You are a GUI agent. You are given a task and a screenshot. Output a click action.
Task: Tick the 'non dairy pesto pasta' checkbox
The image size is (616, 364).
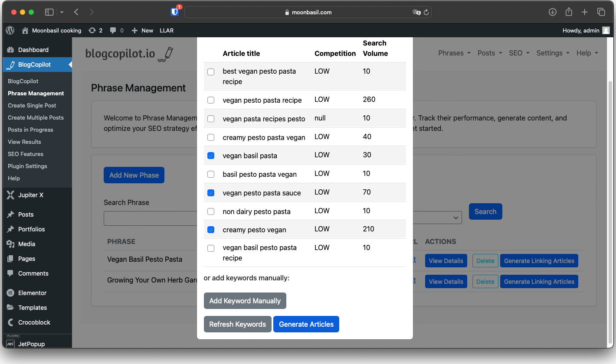pos(211,211)
